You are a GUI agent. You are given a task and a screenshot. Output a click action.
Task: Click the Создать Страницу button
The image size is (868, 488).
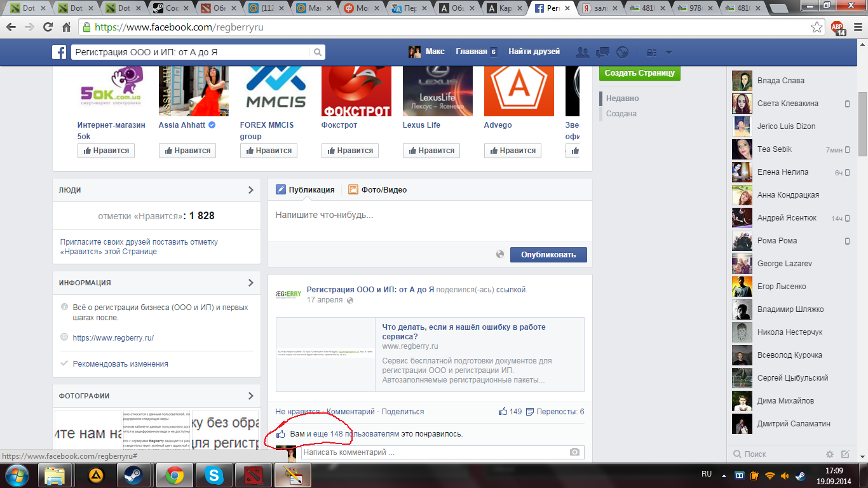point(640,73)
